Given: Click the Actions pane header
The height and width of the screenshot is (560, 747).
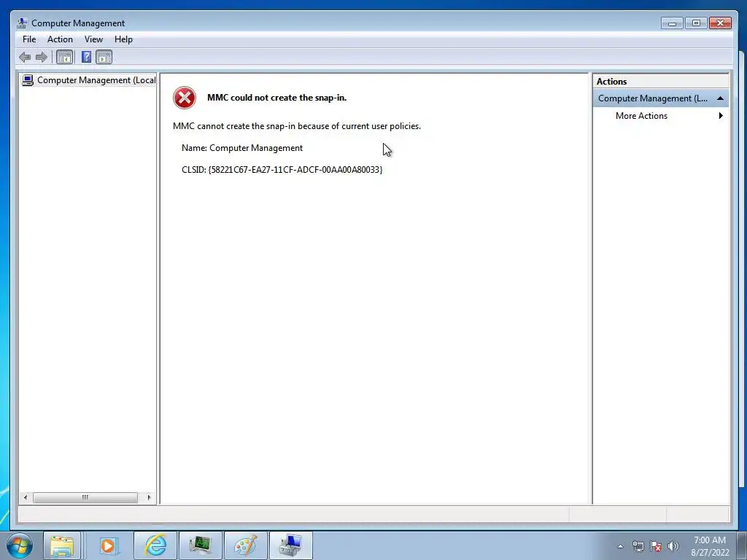Looking at the screenshot, I should [x=660, y=82].
